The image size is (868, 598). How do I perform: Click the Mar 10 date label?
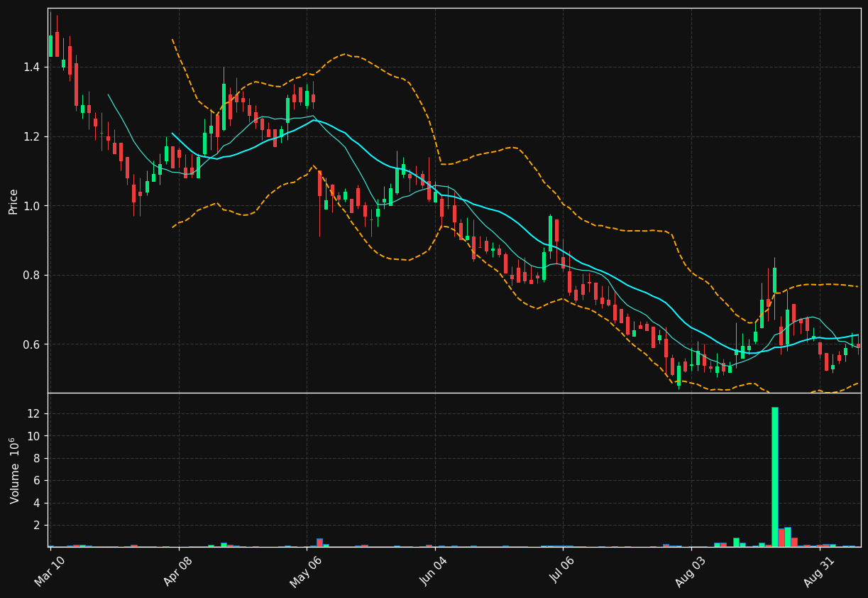pyautogui.click(x=50, y=572)
